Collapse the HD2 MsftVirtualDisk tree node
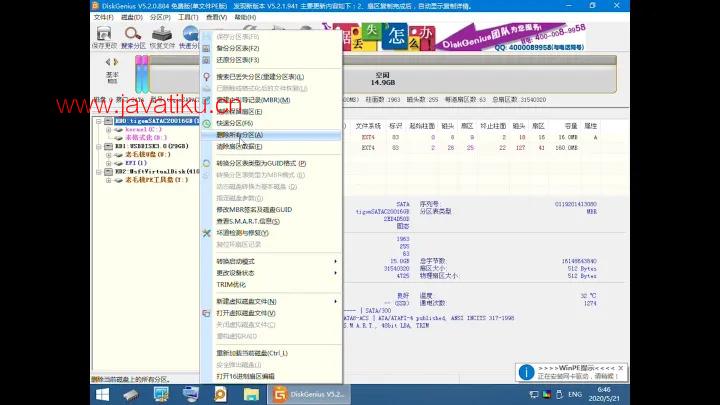The height and width of the screenshot is (405, 720). click(98, 171)
